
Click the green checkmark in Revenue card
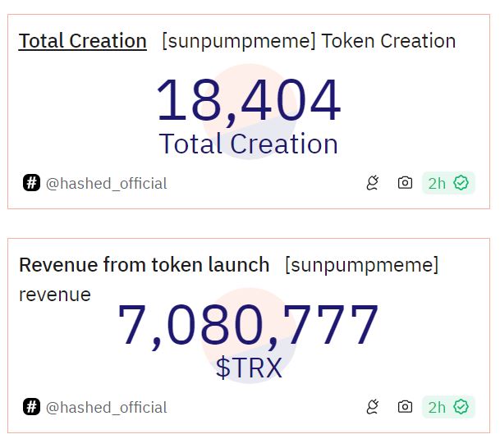tap(461, 407)
